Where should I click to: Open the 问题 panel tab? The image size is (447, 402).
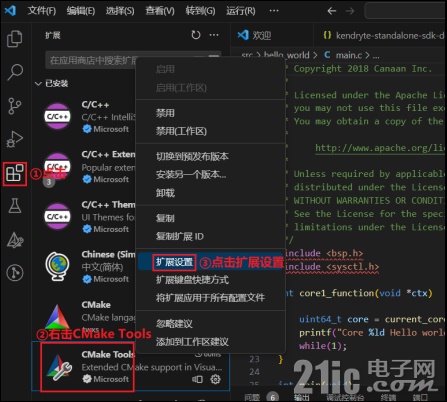(252, 397)
